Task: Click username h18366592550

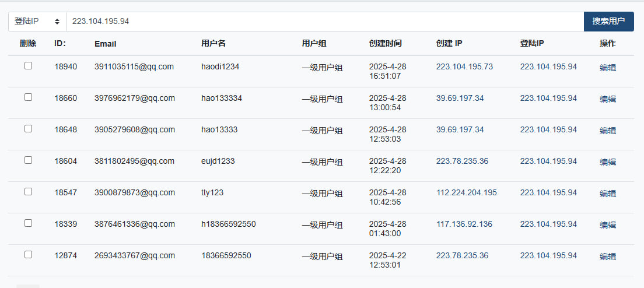Action: (x=228, y=224)
